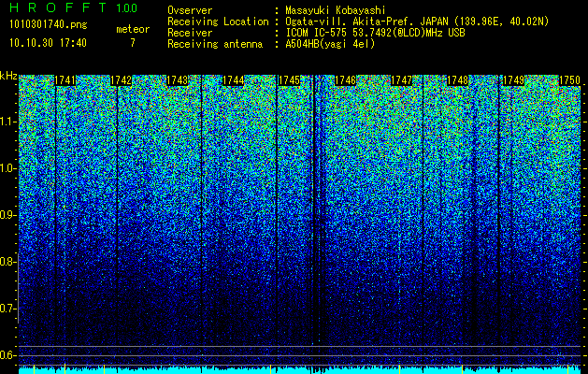The width and height of the screenshot is (588, 374).
Task: Click the 1741 time marker label
Action: click(x=65, y=80)
